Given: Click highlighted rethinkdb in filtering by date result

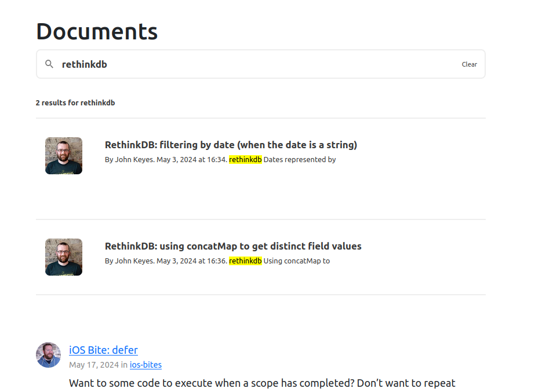Looking at the screenshot, I should tap(245, 159).
